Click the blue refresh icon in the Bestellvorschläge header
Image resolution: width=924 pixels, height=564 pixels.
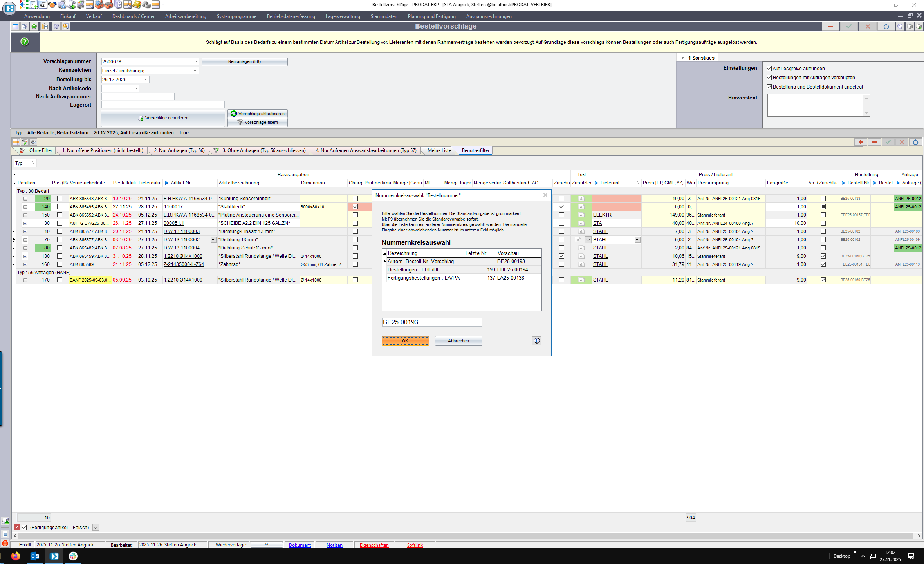(886, 27)
